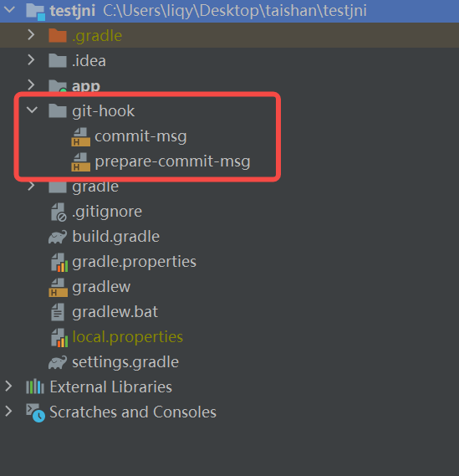Screen dimensions: 459x476
Task: Click the settings.gradle elephant icon
Action: 58,362
